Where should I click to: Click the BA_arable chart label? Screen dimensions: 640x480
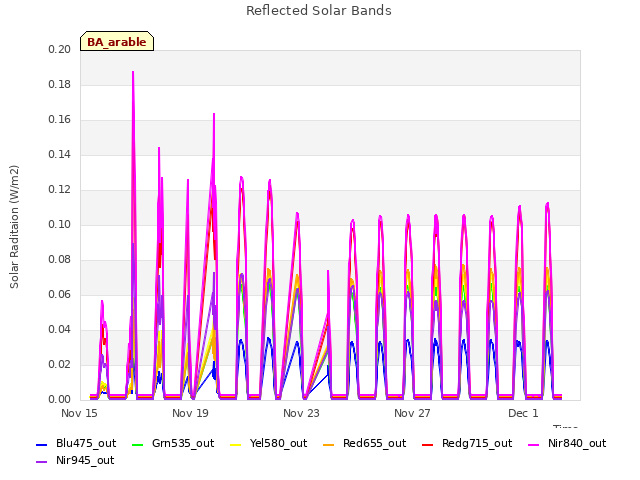point(117,42)
